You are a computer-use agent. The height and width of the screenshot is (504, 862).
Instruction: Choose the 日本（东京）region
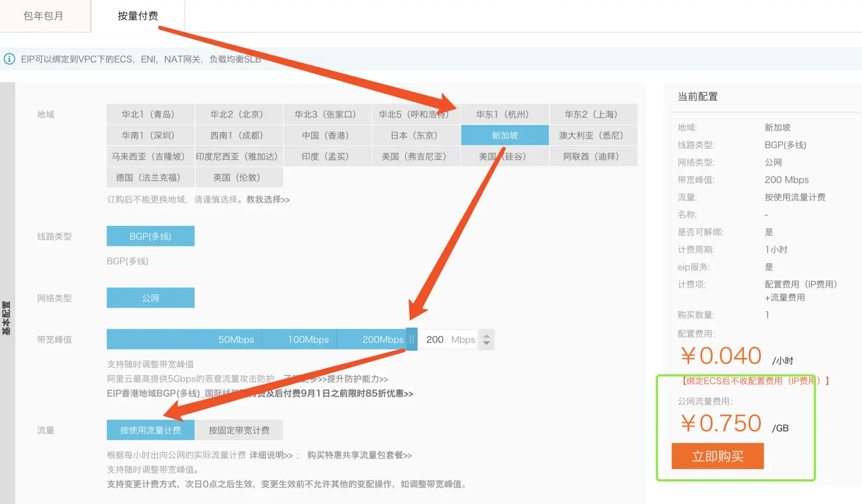(x=416, y=136)
